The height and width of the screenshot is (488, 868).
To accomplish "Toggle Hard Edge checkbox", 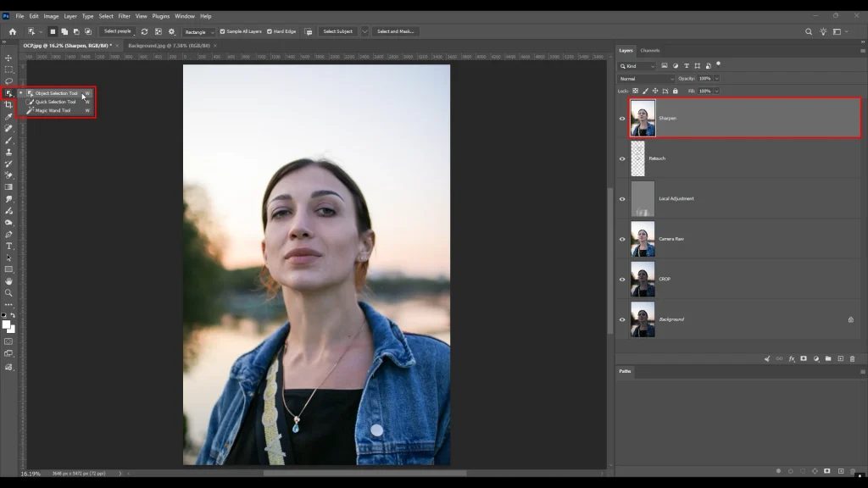I will pyautogui.click(x=270, y=31).
